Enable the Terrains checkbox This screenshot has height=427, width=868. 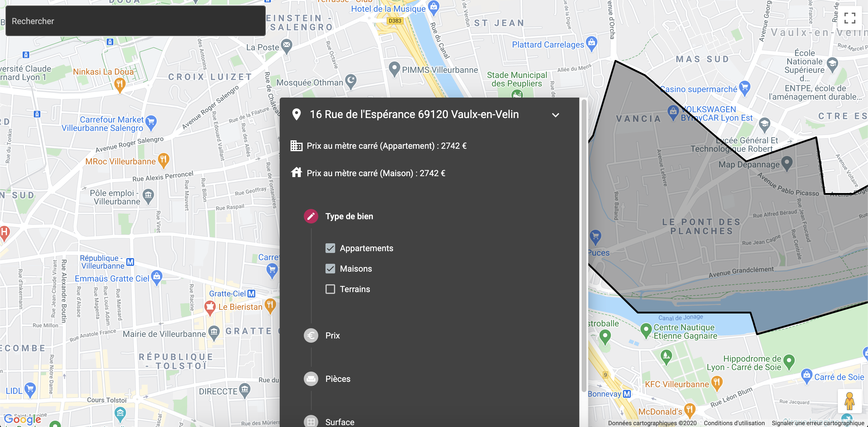click(330, 289)
